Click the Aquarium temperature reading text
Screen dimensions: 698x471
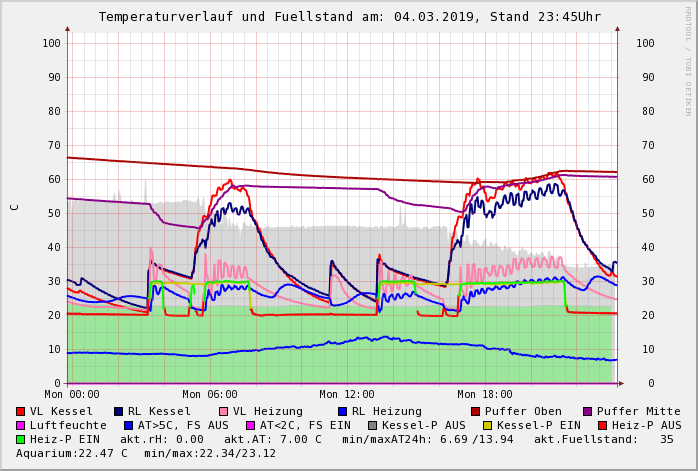tap(72, 453)
